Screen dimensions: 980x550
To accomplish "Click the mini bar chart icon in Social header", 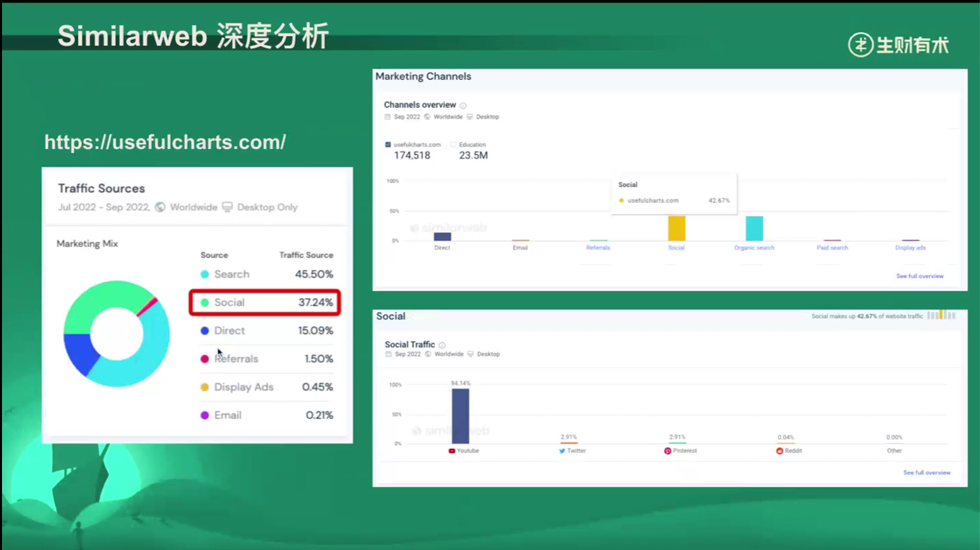I will tap(941, 315).
